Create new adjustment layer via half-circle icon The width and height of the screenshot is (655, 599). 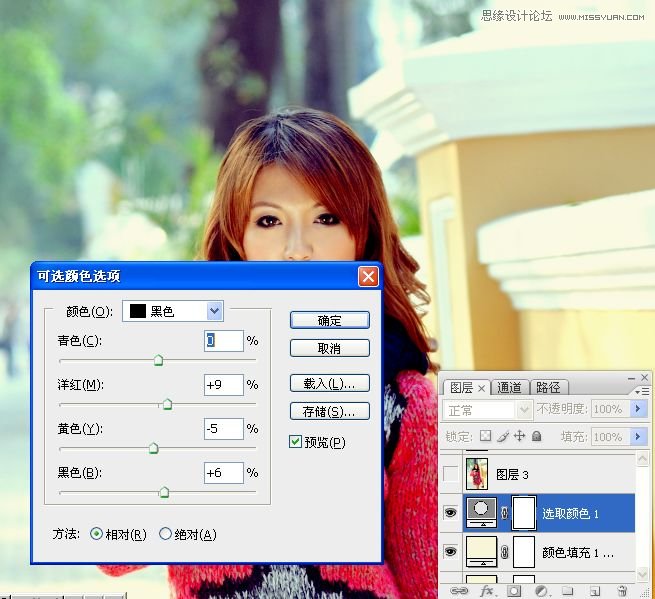[x=542, y=591]
